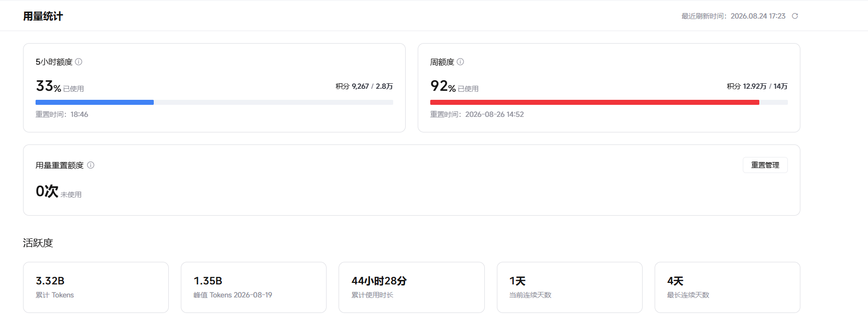Select the 4天 最长连续天数 card
The image size is (868, 317).
pos(727,287)
